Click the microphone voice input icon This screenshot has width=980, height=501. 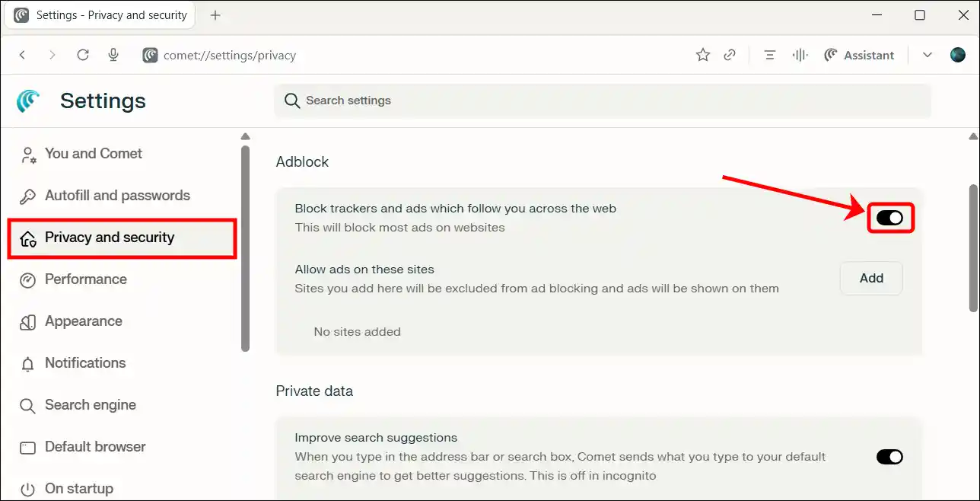113,55
